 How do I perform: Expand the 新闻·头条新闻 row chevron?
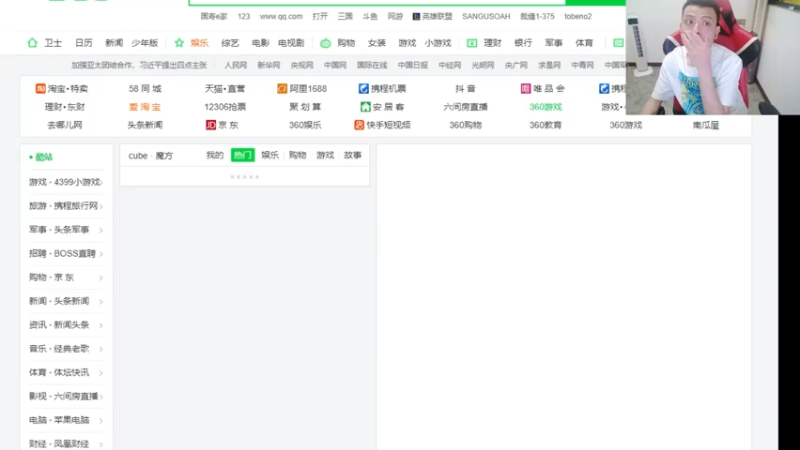point(101,302)
